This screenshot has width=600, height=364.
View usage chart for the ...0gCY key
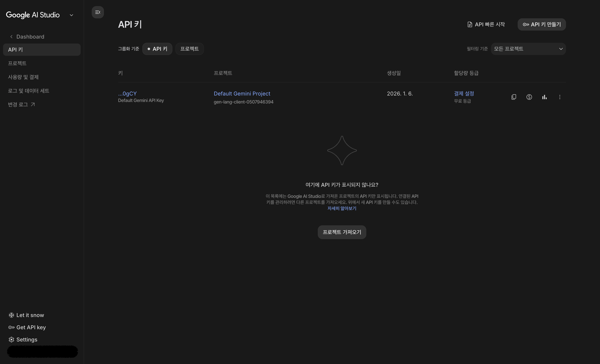544,97
